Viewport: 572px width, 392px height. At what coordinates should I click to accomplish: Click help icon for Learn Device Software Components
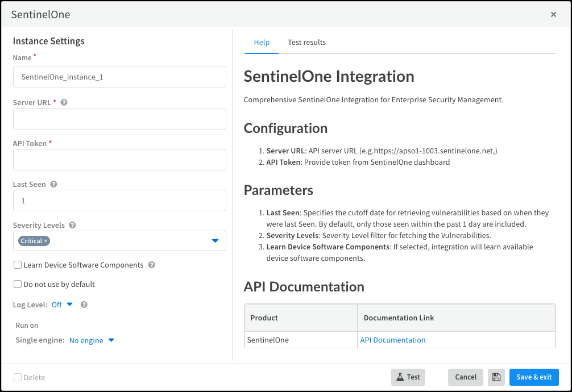pos(151,265)
